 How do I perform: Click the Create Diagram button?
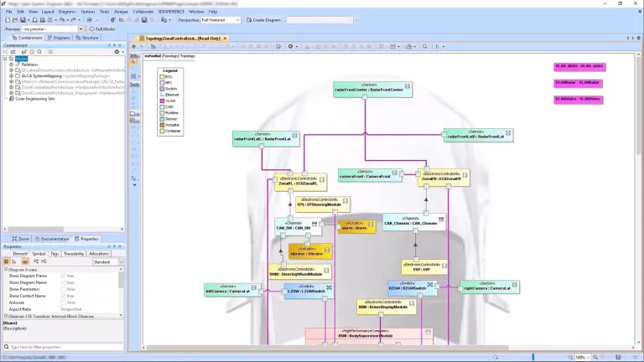point(263,20)
